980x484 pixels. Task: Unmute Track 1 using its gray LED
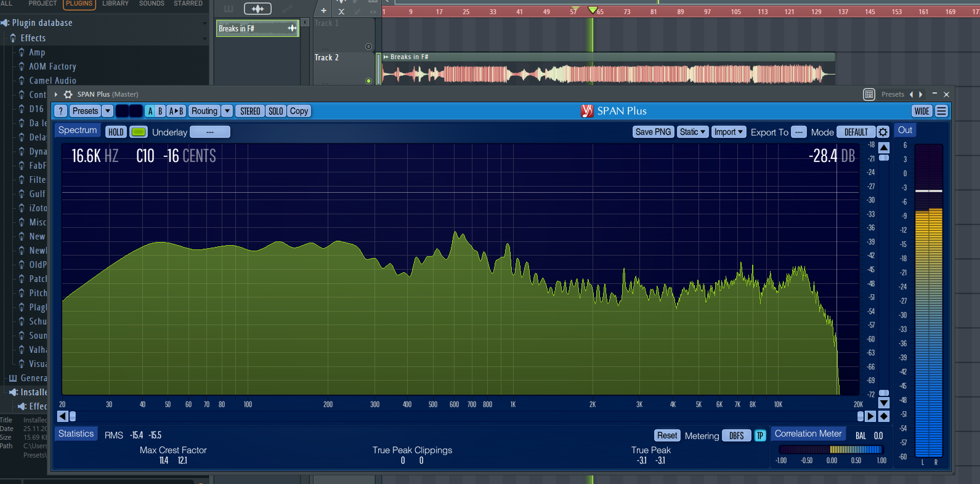[368, 46]
